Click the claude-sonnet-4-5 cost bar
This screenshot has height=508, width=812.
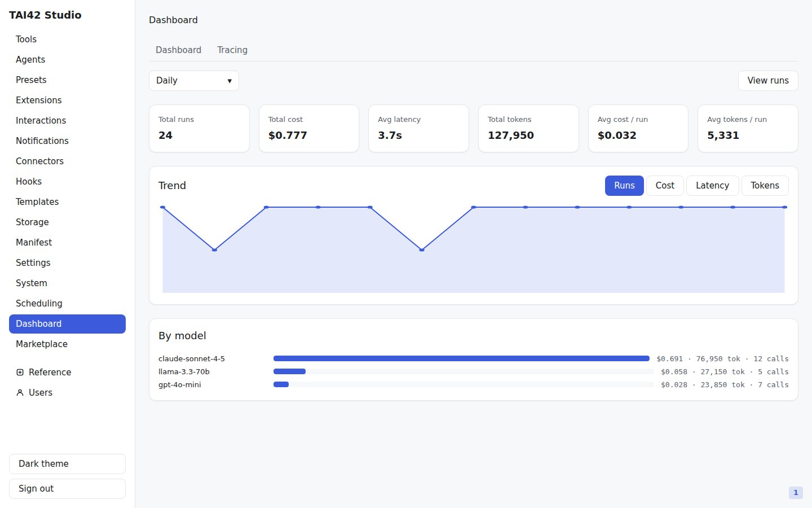461,358
